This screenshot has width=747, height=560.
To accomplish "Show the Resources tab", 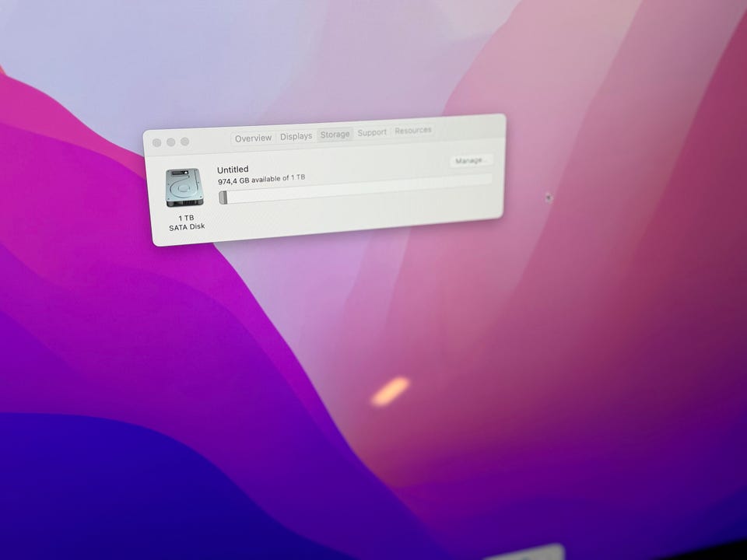I will (412, 131).
